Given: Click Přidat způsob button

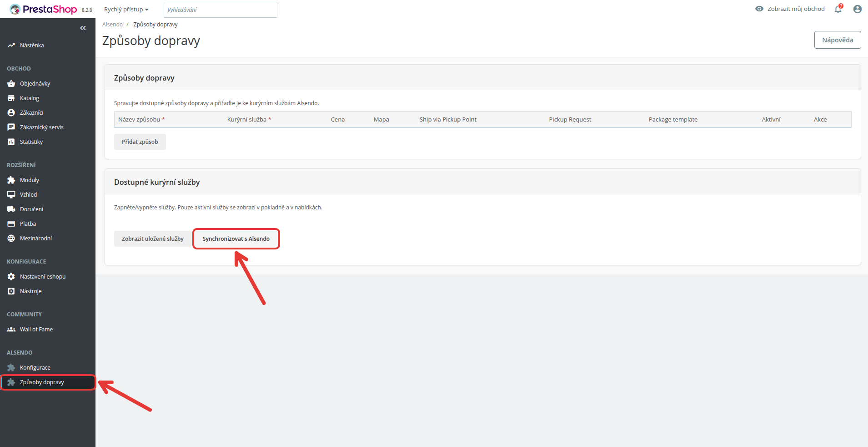Looking at the screenshot, I should point(140,142).
